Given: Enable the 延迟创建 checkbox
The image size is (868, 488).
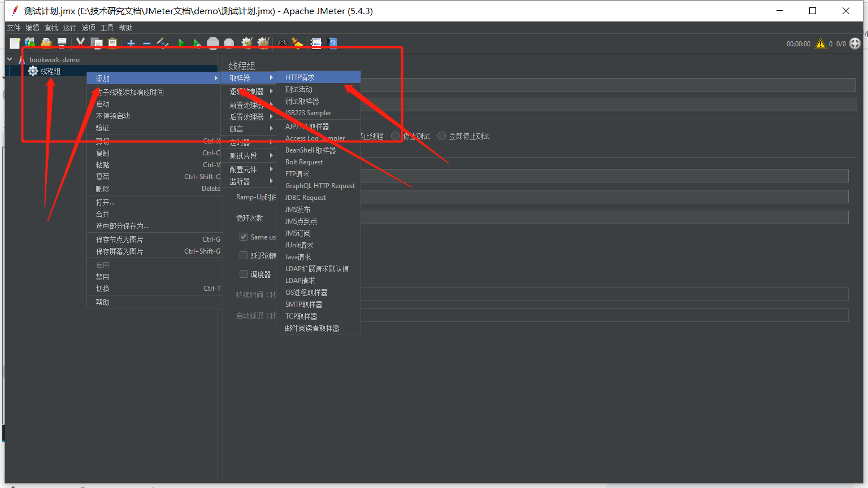Looking at the screenshot, I should (244, 255).
